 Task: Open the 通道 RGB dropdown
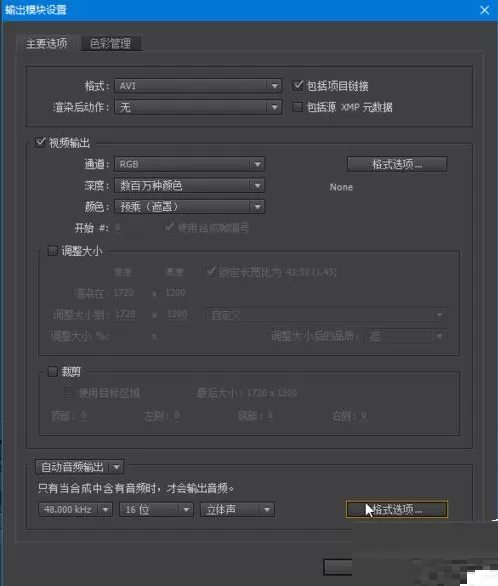pyautogui.click(x=190, y=164)
